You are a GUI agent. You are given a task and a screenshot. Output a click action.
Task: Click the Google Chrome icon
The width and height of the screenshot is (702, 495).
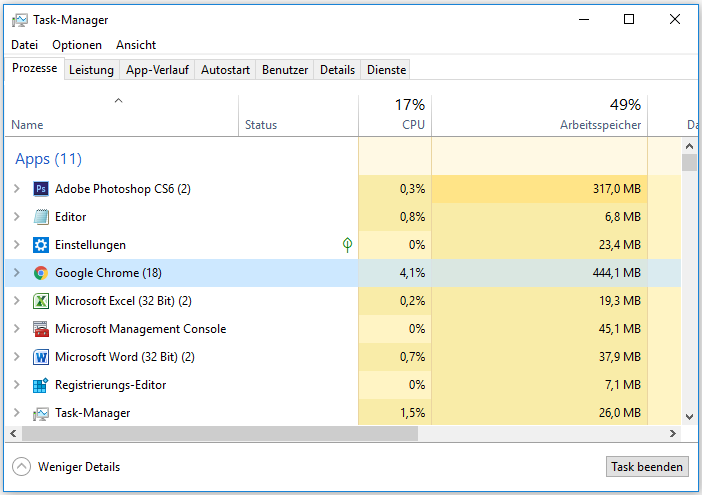(41, 273)
